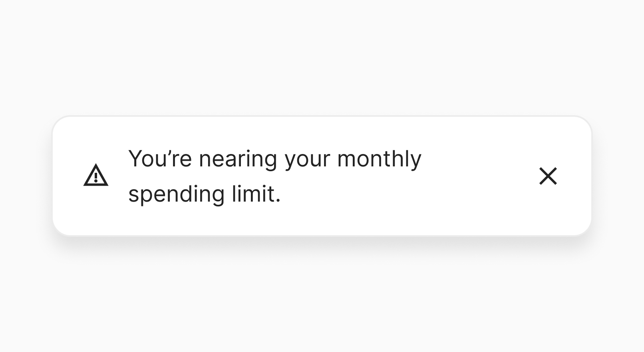The width and height of the screenshot is (644, 352).
Task: Click the word "nearing" in the message
Action: click(238, 159)
